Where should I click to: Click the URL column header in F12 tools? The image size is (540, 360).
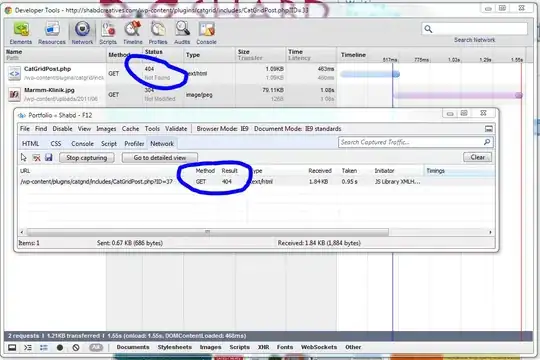(x=25, y=171)
